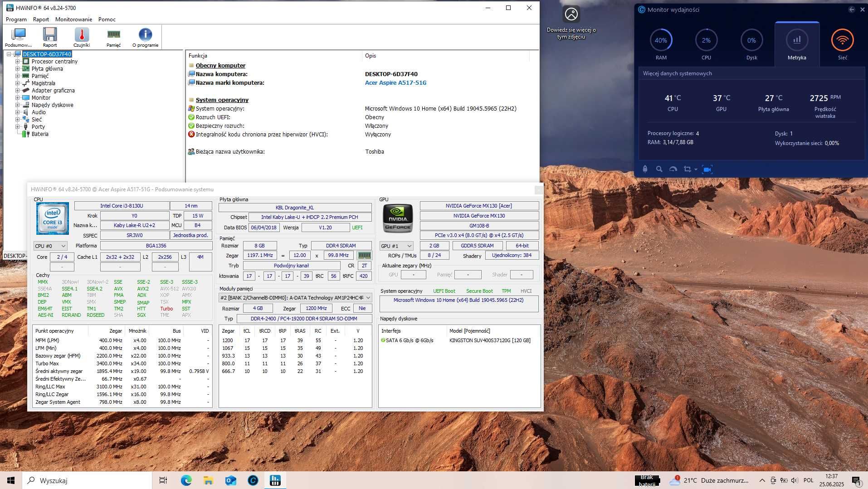This screenshot has width=868, height=489.
Task: Open the CPU #0 dropdown
Action: [x=50, y=246]
